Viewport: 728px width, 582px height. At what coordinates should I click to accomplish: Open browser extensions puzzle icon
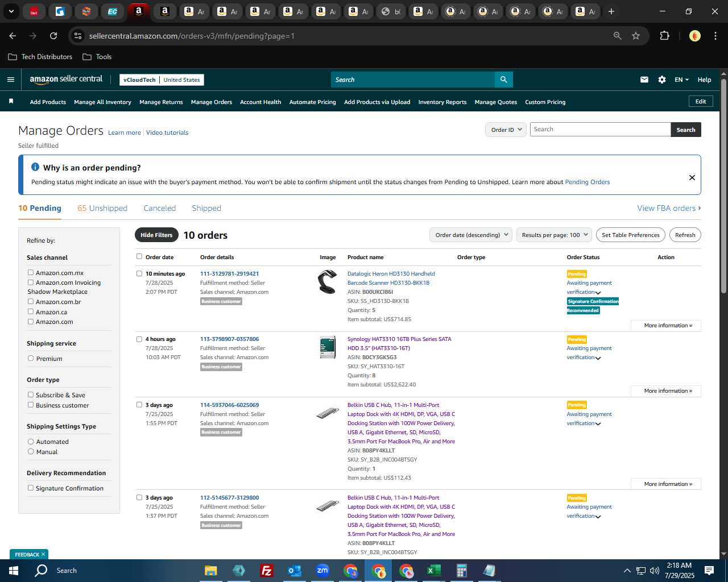point(664,36)
